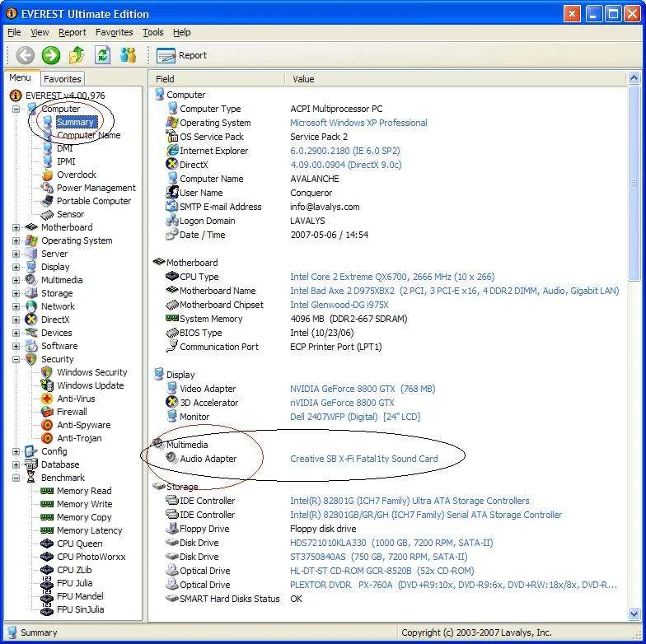This screenshot has width=646, height=644.
Task: Click CPU Queen benchmark icon
Action: click(47, 544)
